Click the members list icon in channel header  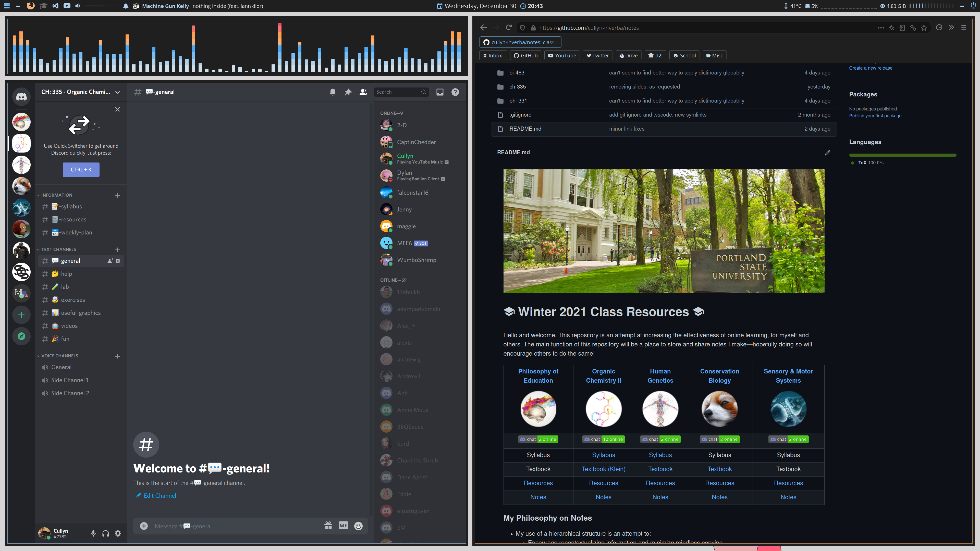[363, 92]
